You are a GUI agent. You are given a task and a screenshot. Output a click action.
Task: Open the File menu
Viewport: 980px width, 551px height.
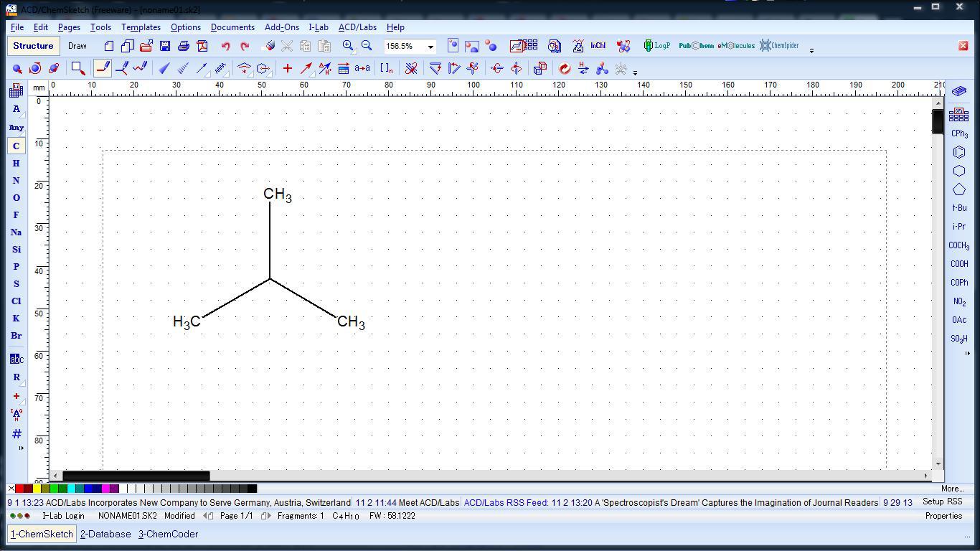[x=17, y=27]
